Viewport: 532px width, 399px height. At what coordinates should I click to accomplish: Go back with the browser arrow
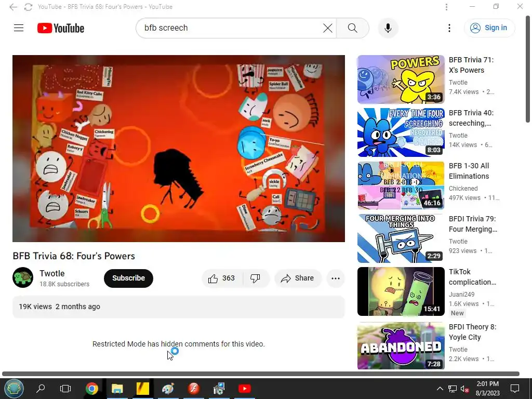13,7
